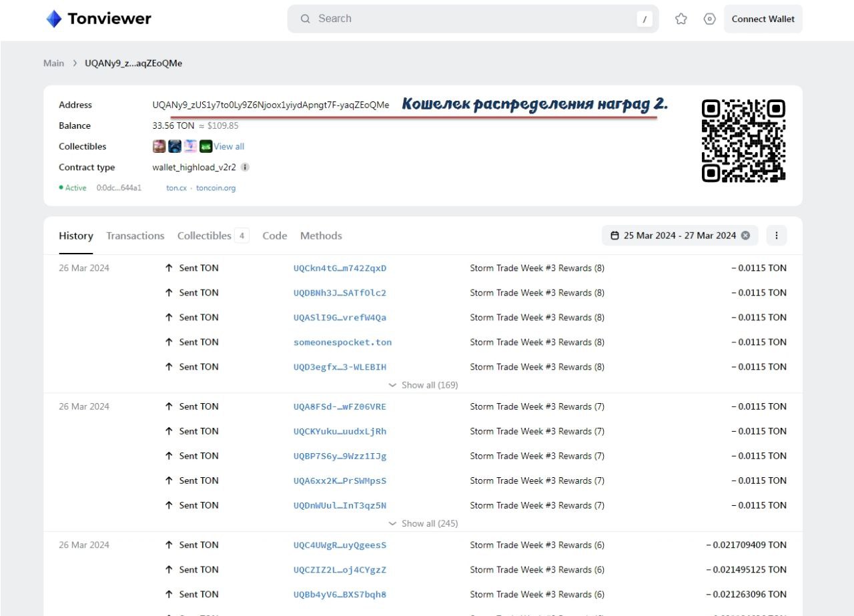Screen dimensions: 854x616
Task: Click the slash shortcut key badge
Action: point(644,19)
